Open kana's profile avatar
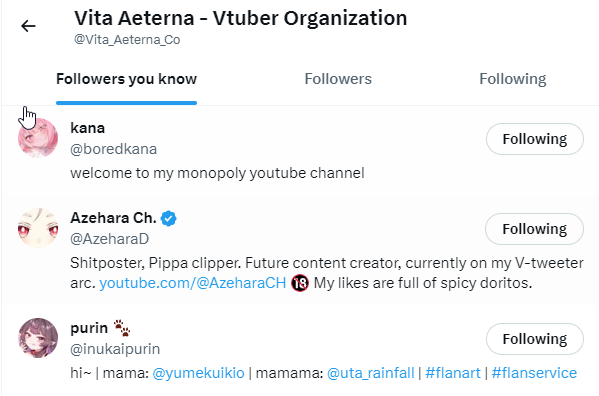599x396 pixels. [x=38, y=138]
